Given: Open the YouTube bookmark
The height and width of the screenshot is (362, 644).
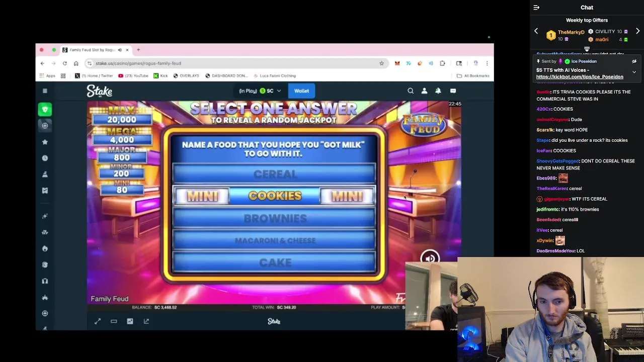Looking at the screenshot, I should tap(133, 76).
